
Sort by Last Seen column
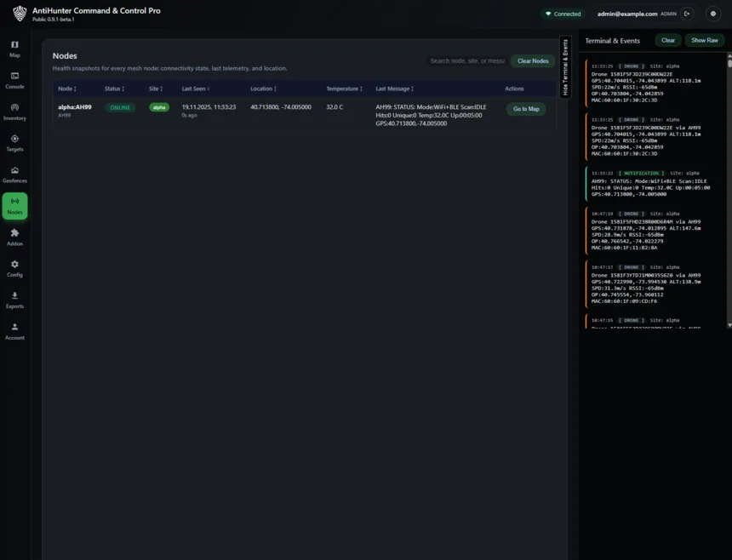pos(196,89)
